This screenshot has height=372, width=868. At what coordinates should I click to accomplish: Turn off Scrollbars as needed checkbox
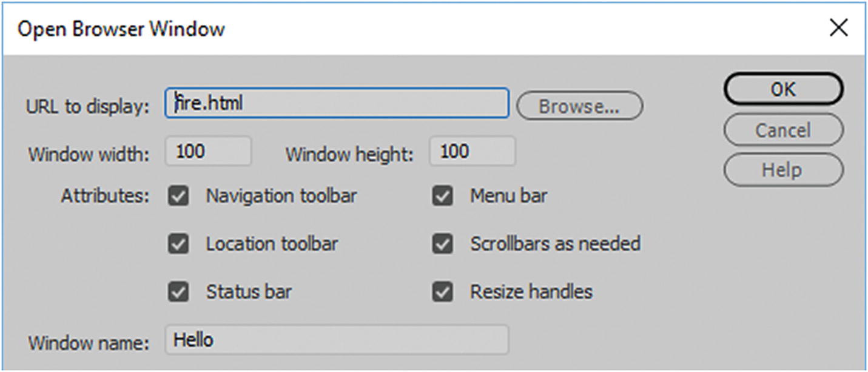tap(443, 245)
